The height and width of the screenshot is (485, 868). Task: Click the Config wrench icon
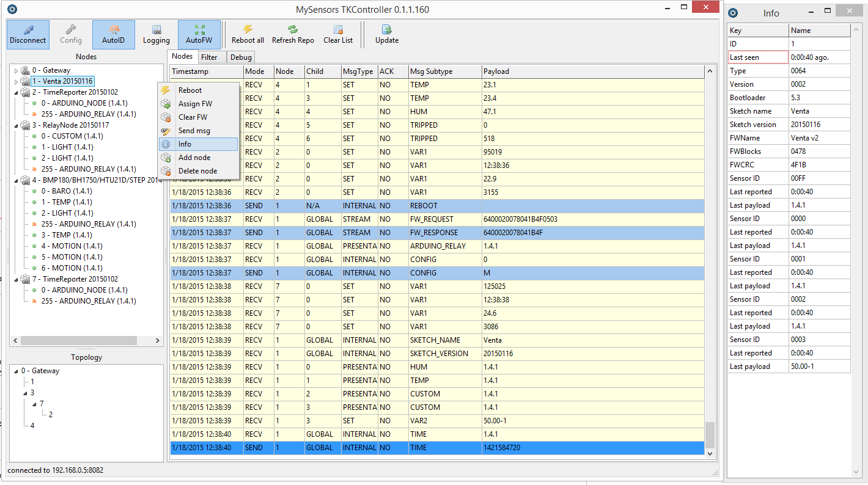(71, 29)
